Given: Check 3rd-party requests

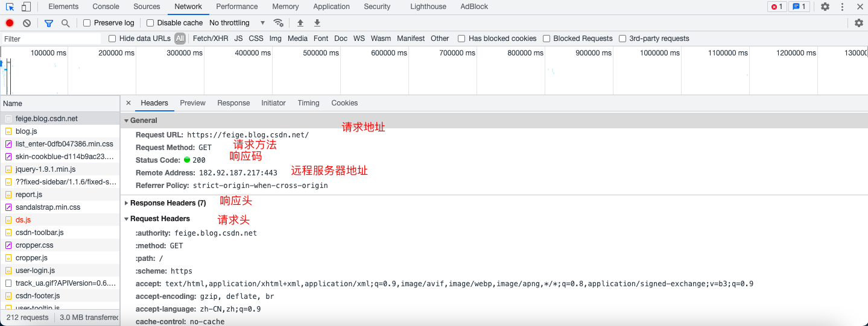Looking at the screenshot, I should click(622, 39).
